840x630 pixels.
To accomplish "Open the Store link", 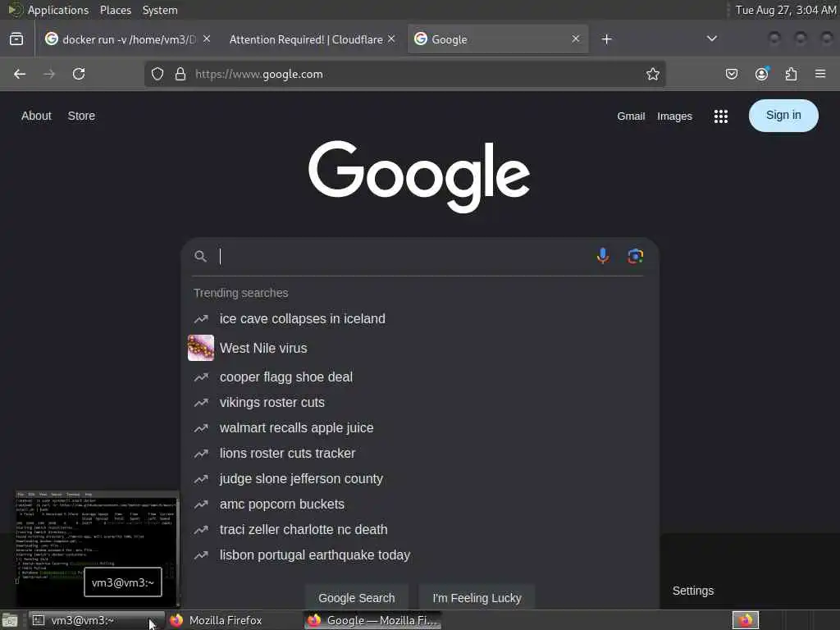I will (x=81, y=116).
